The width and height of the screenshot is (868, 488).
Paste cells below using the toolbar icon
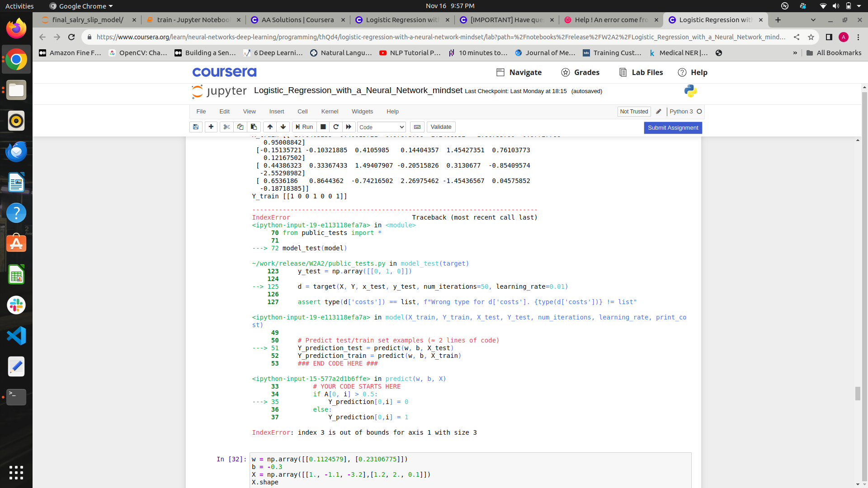point(254,127)
